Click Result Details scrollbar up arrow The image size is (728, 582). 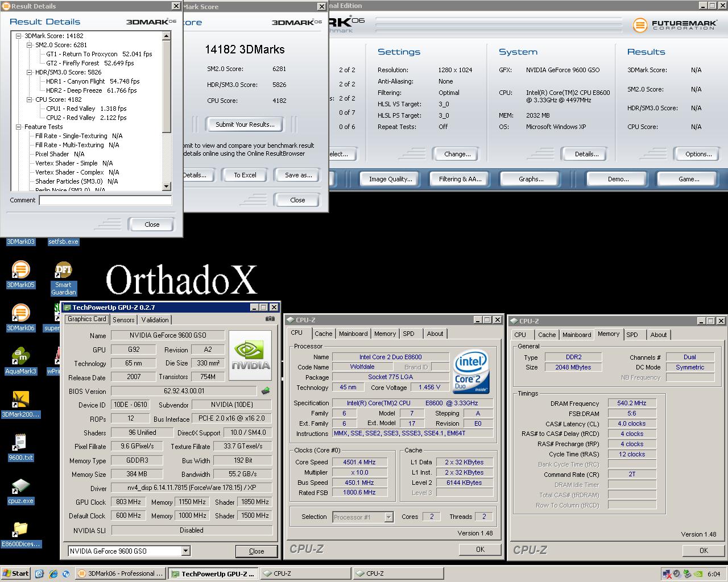(x=167, y=36)
